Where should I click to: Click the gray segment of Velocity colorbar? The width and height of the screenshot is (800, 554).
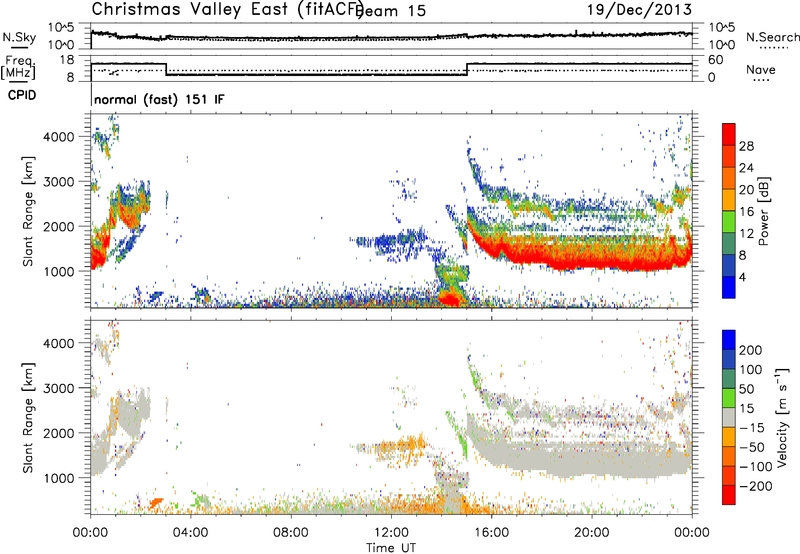[x=729, y=418]
